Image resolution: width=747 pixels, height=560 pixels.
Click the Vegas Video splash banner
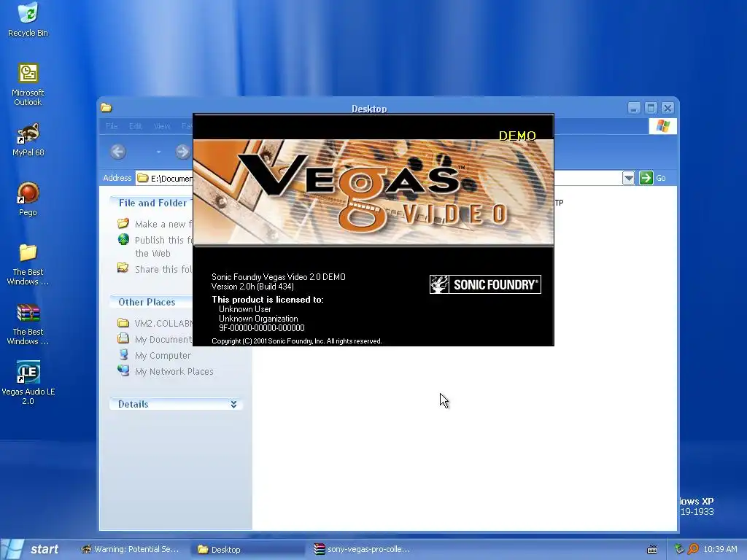point(373,192)
